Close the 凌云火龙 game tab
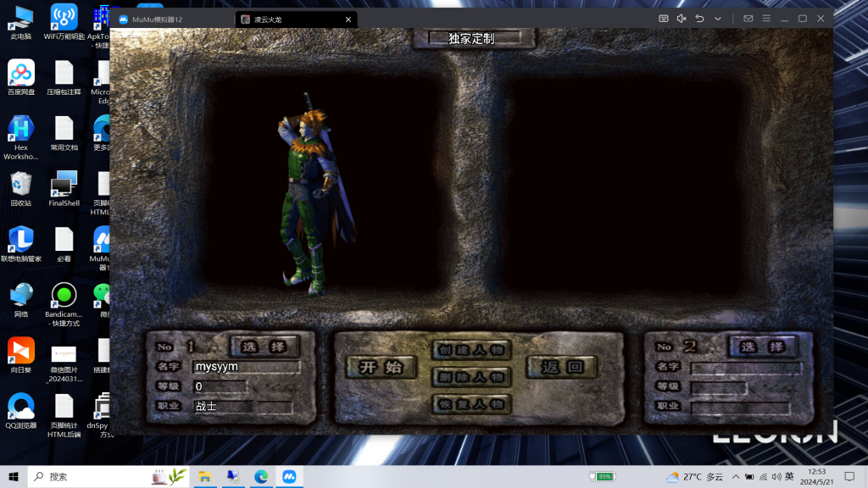The image size is (868, 488). click(x=348, y=19)
